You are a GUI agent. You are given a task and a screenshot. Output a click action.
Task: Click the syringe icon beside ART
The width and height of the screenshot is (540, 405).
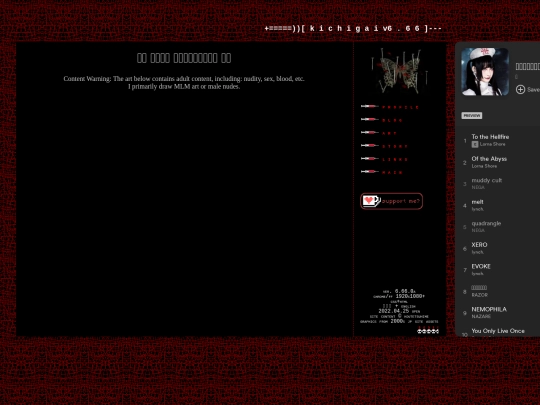click(370, 132)
